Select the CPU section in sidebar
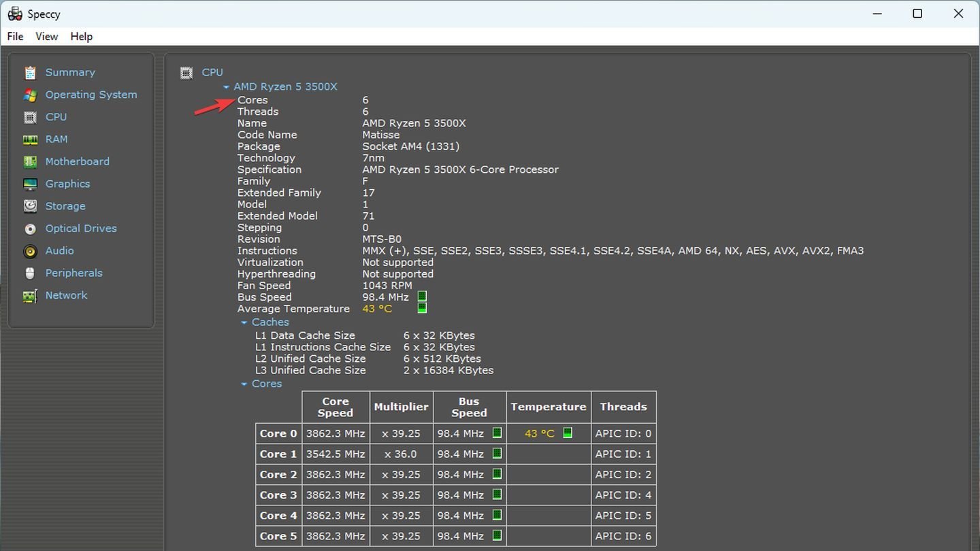The height and width of the screenshot is (551, 980). point(56,117)
